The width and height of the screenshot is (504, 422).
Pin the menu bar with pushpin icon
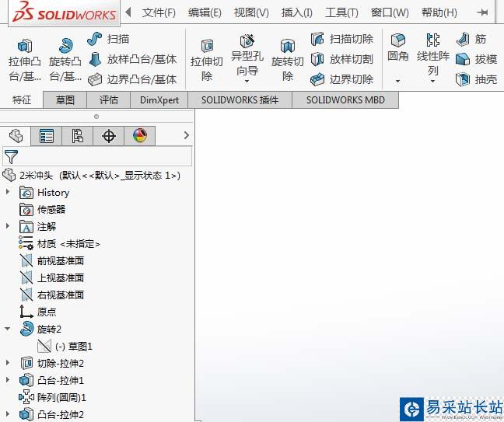coord(482,12)
